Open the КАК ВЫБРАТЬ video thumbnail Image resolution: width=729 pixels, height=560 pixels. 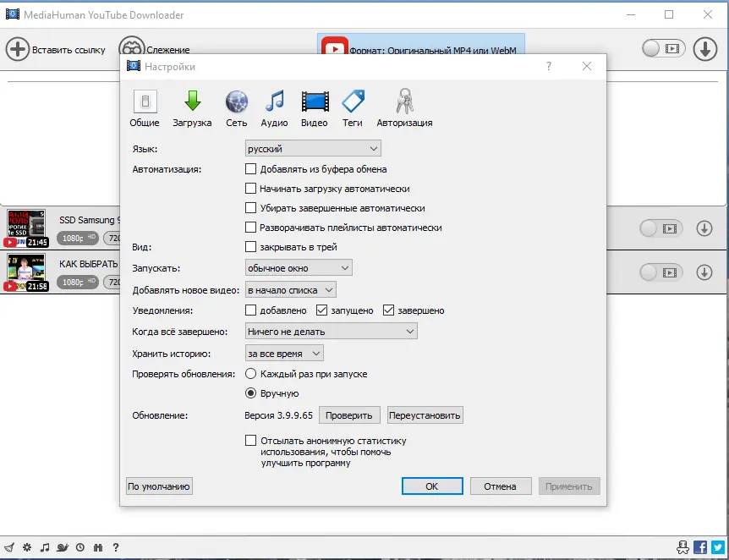(26, 272)
